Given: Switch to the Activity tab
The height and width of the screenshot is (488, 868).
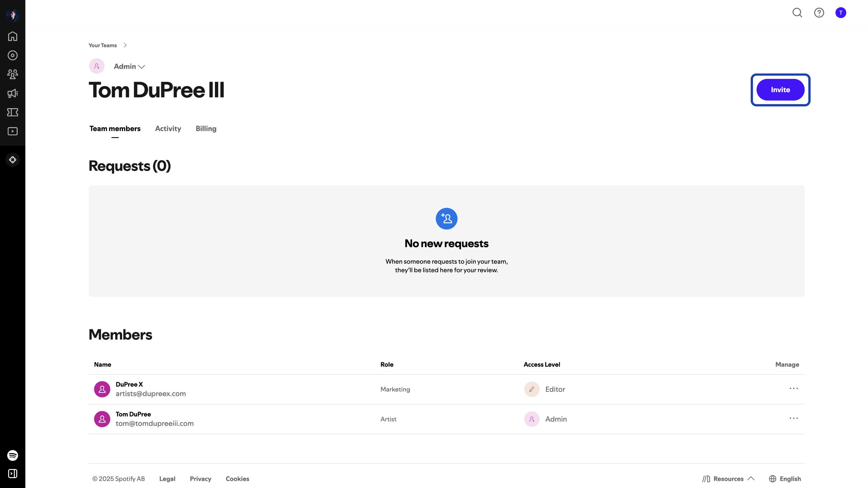Looking at the screenshot, I should tap(168, 129).
